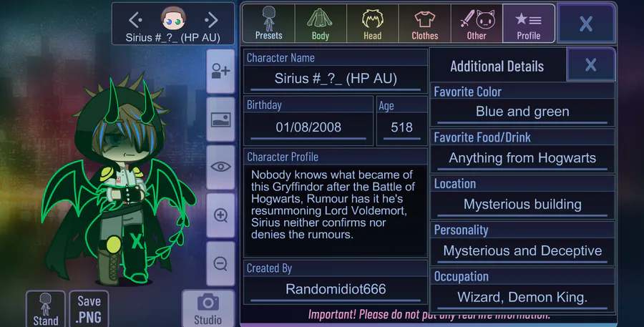Switch to the Presets tab
The width and height of the screenshot is (644, 327).
[x=268, y=24]
